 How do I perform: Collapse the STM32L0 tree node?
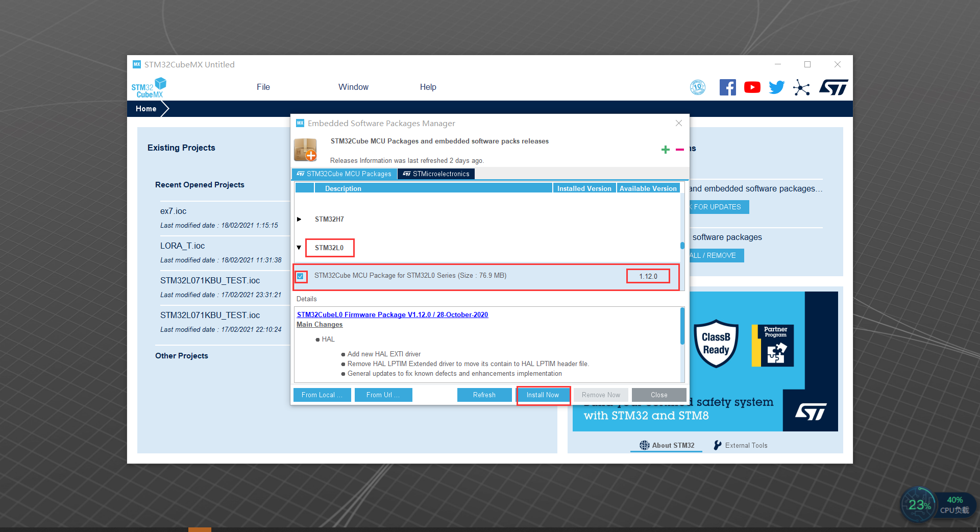point(299,248)
